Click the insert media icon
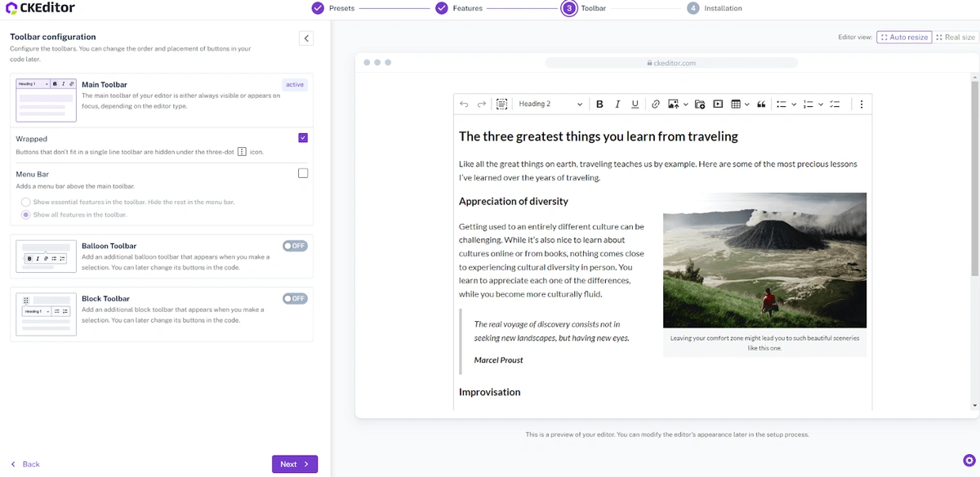The width and height of the screenshot is (980, 477). (x=718, y=104)
